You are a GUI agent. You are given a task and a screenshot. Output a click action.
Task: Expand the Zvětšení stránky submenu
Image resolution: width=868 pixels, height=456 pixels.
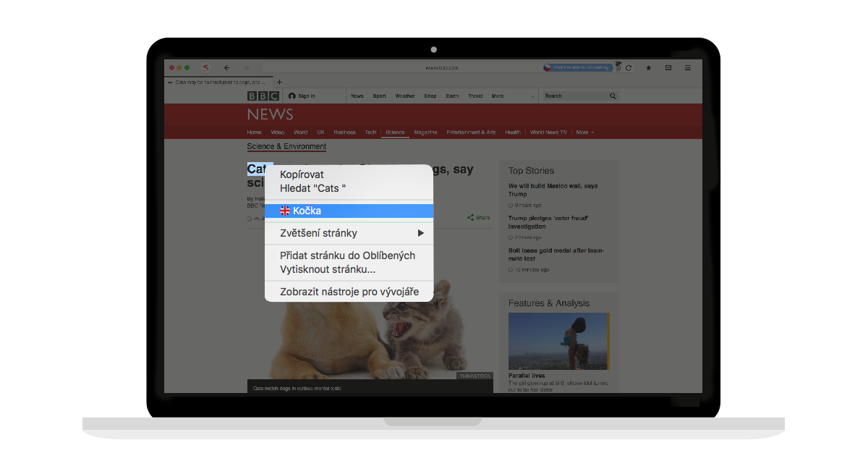pos(420,233)
